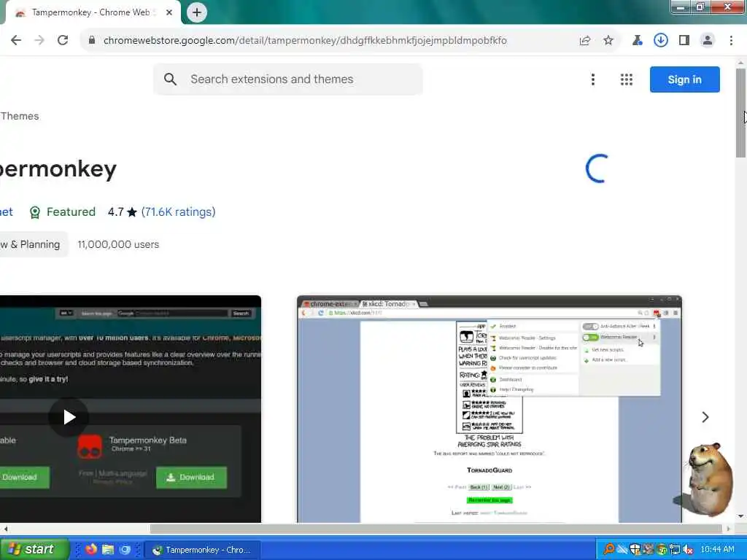747x560 pixels.
Task: Play the Tampermonkey promo video
Action: [69, 417]
